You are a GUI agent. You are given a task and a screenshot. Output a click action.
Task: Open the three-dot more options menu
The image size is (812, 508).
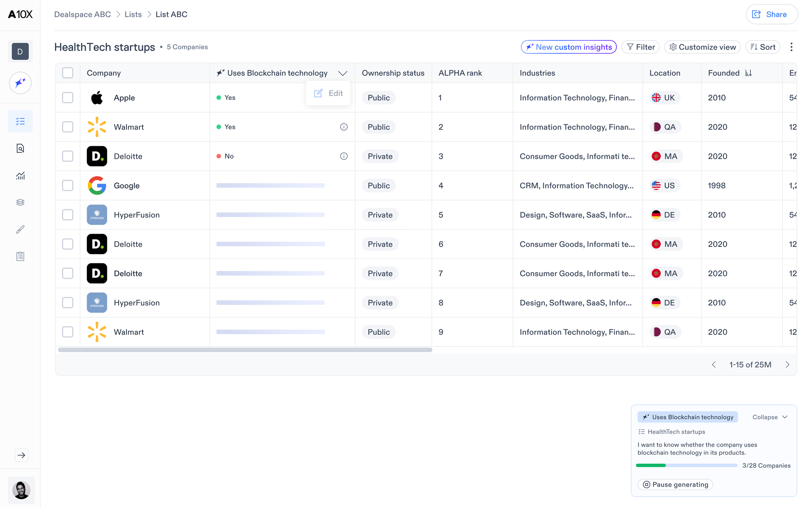pos(791,47)
